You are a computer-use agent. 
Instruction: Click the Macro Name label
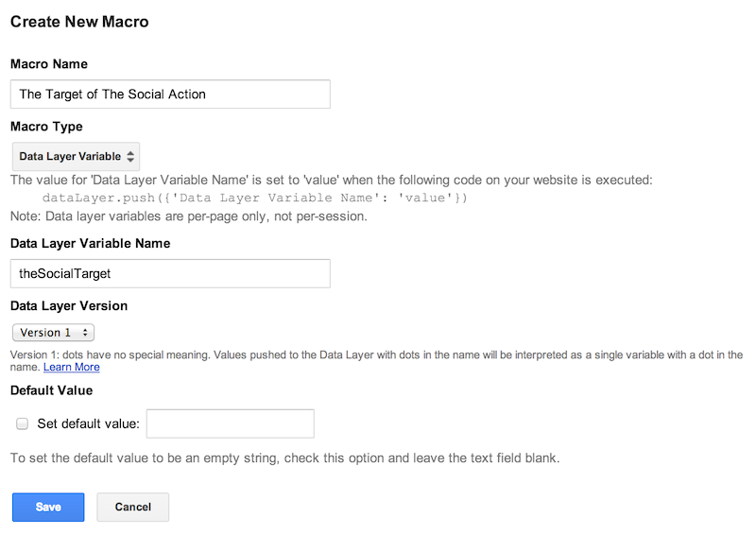click(x=49, y=64)
